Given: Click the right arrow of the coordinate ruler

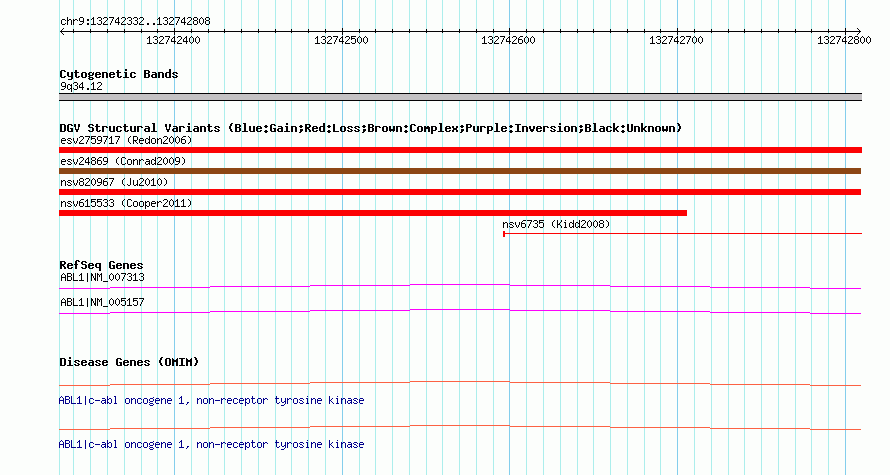Looking at the screenshot, I should click(x=858, y=32).
